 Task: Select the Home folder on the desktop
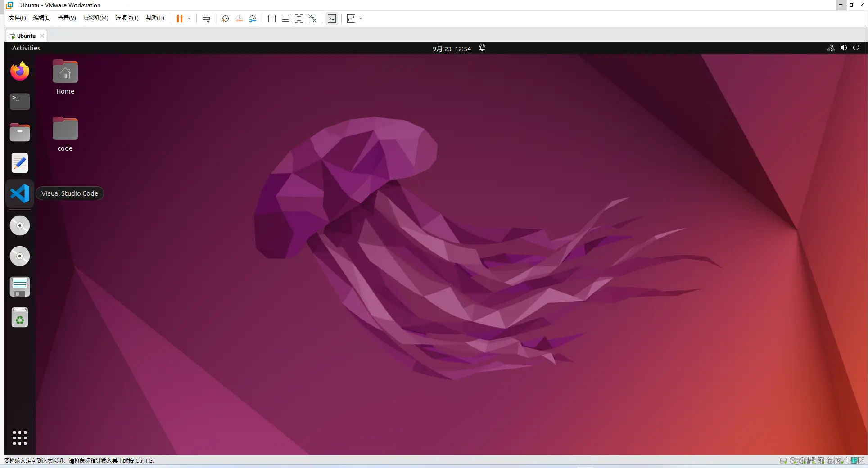point(65,77)
